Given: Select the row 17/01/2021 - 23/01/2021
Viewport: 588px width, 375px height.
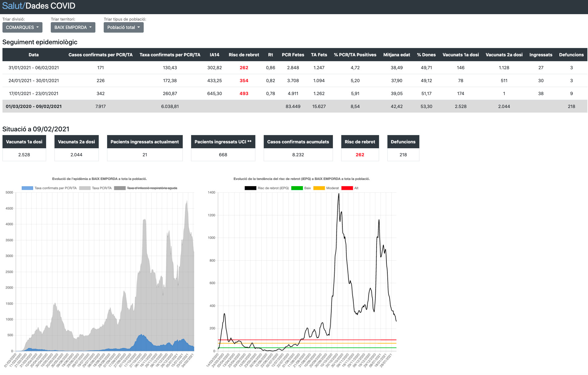Looking at the screenshot, I should click(295, 94).
